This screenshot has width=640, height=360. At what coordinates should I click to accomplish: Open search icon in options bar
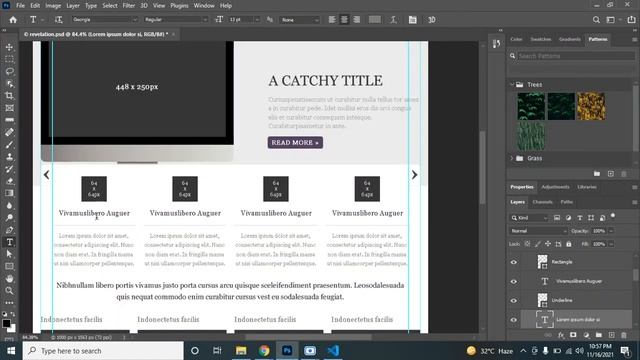[x=596, y=20]
